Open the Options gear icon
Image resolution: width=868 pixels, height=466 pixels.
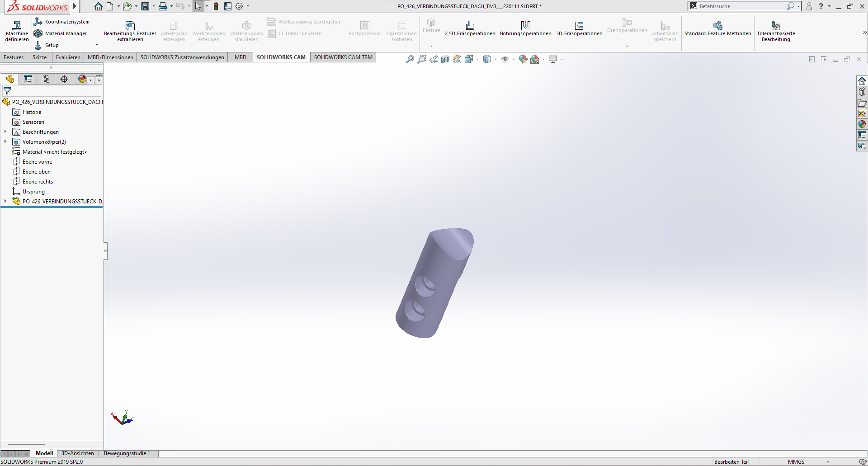(x=239, y=6)
